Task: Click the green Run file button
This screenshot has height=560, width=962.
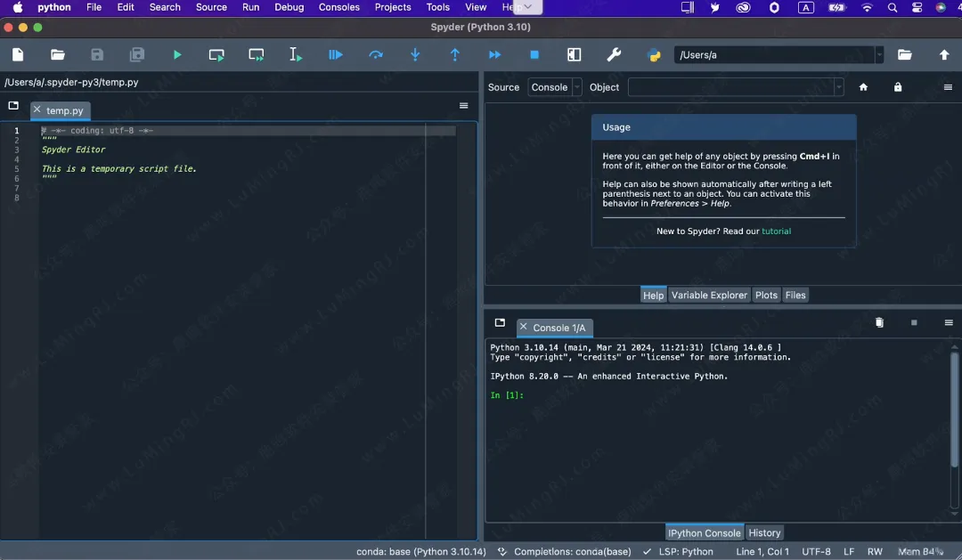Action: [177, 55]
